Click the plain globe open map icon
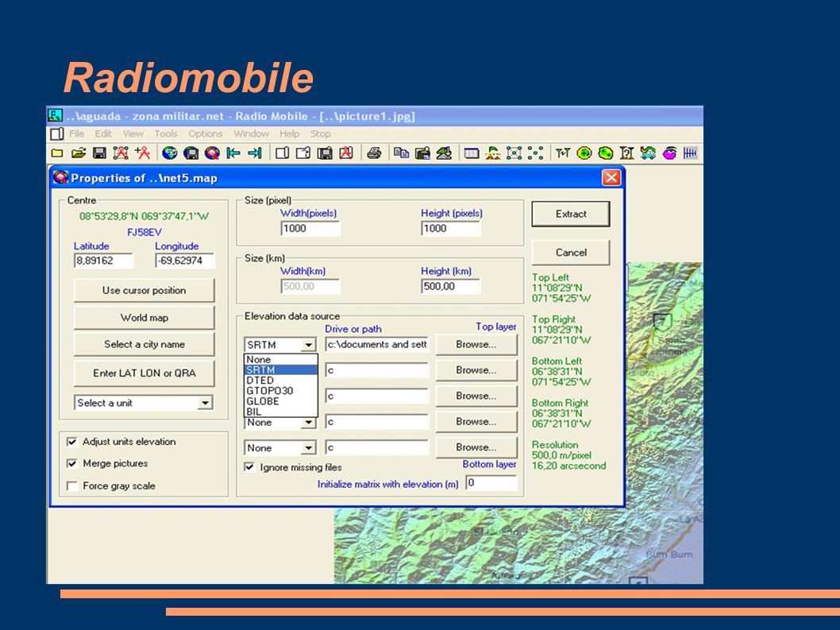Viewport: 840px width, 630px height. click(x=169, y=153)
